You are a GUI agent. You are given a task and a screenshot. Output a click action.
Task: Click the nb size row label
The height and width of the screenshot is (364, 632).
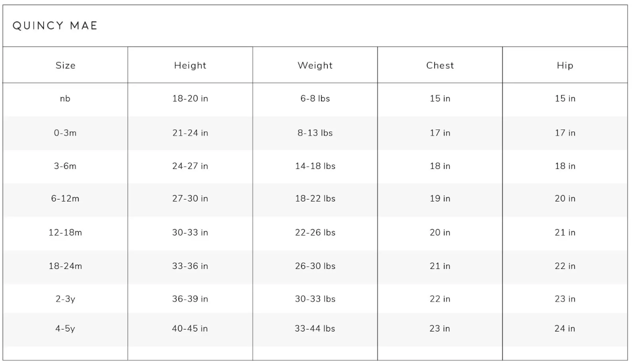[65, 99]
